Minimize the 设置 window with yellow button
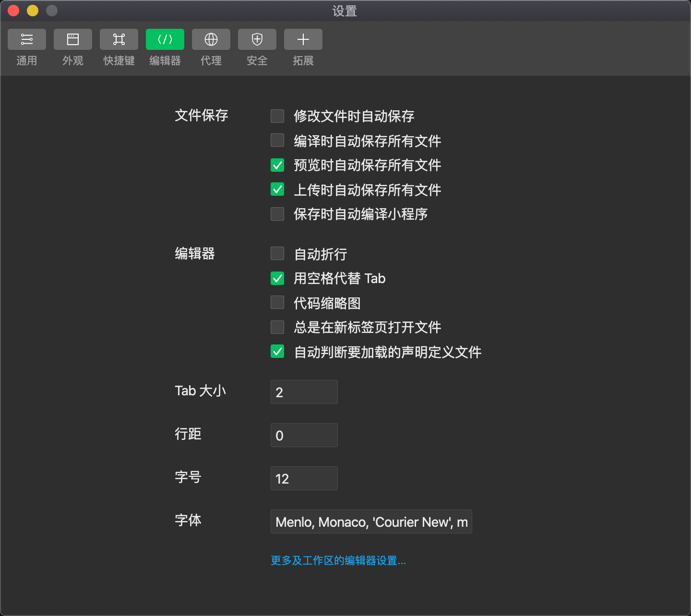 (x=33, y=11)
